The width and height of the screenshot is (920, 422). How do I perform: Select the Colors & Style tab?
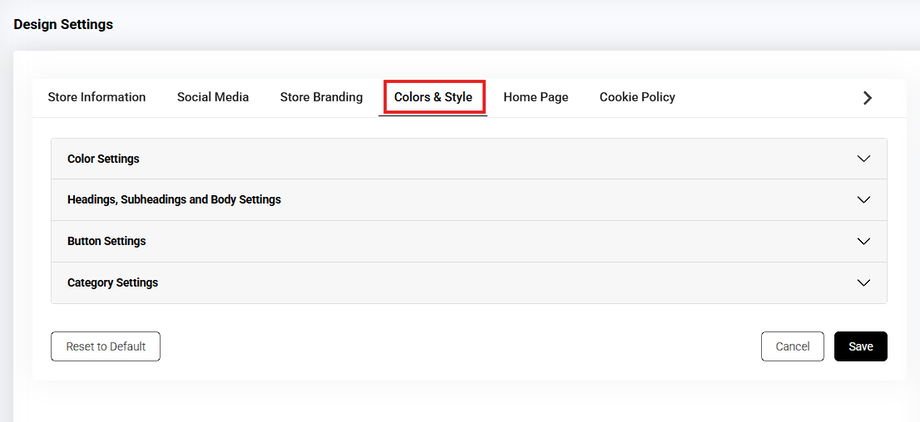click(433, 97)
